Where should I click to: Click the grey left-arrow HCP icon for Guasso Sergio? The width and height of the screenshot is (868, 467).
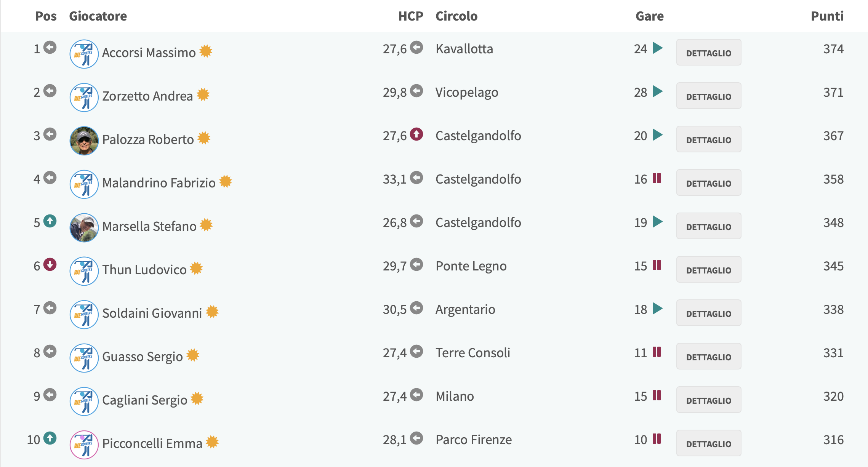[x=416, y=352]
